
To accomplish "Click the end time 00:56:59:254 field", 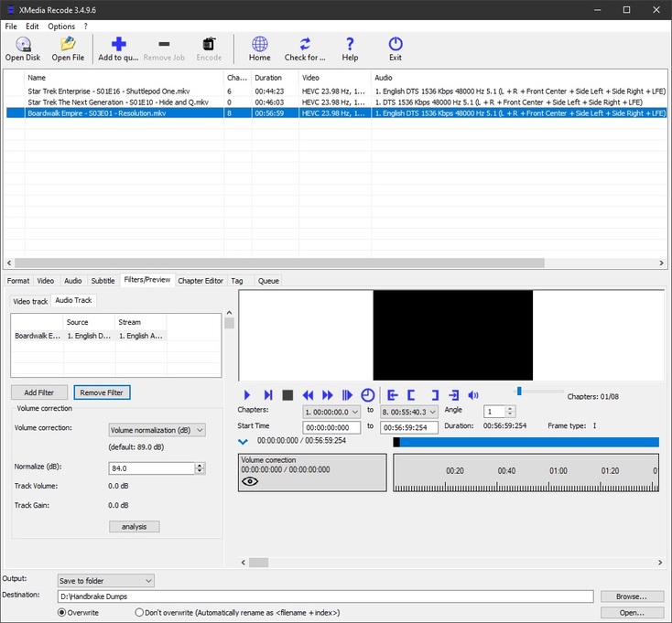I will (x=409, y=427).
